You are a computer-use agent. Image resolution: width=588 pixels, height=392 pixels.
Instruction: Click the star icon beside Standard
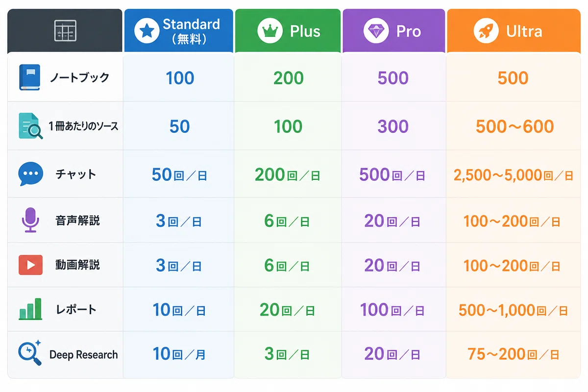(x=147, y=31)
